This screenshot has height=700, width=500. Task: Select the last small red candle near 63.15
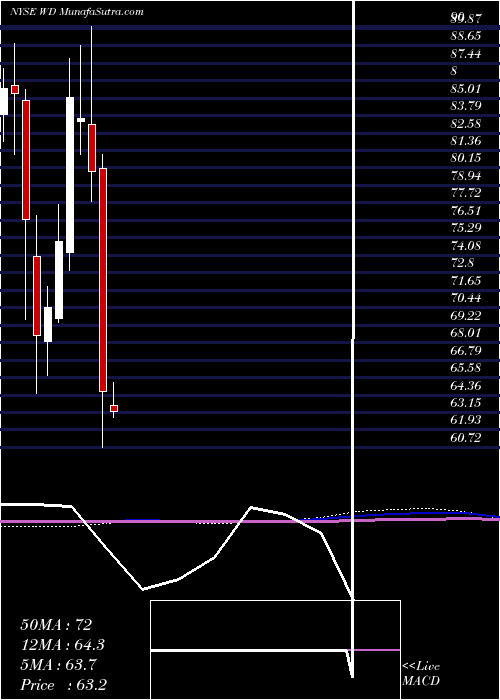(114, 408)
